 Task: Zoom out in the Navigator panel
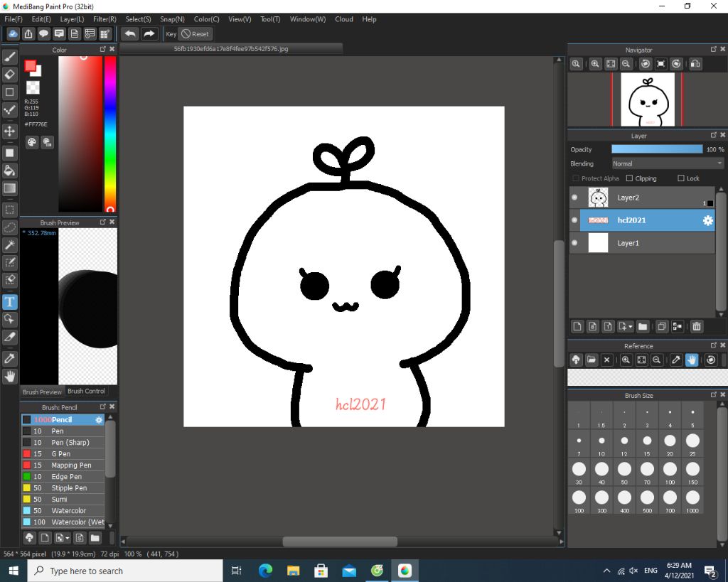626,64
